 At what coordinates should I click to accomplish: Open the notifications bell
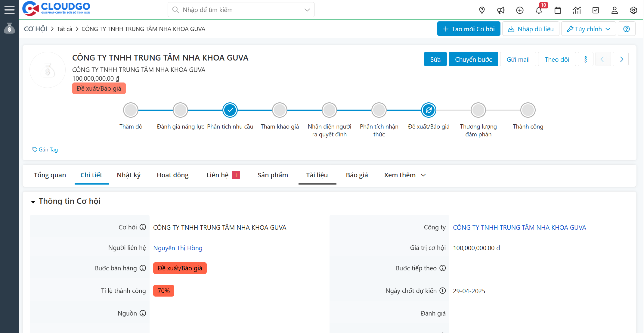(x=539, y=10)
